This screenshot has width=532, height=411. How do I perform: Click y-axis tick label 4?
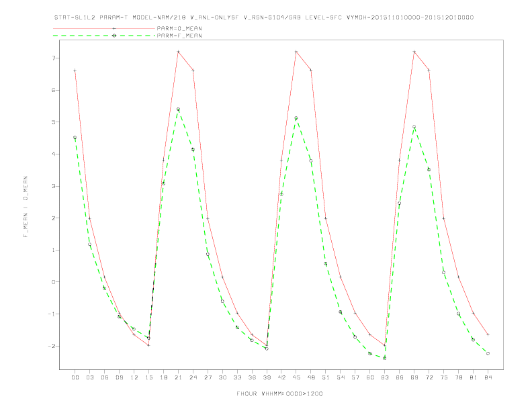pyautogui.click(x=54, y=154)
